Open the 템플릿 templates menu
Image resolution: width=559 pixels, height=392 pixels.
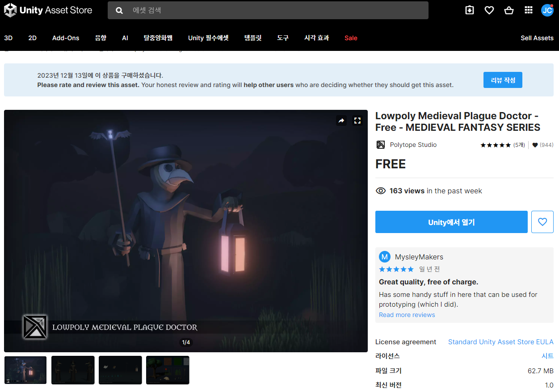253,38
